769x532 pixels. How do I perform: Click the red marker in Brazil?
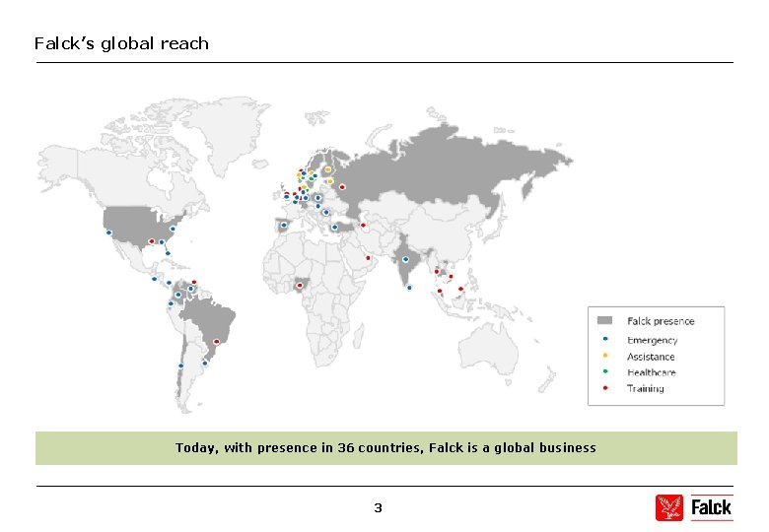pos(216,342)
